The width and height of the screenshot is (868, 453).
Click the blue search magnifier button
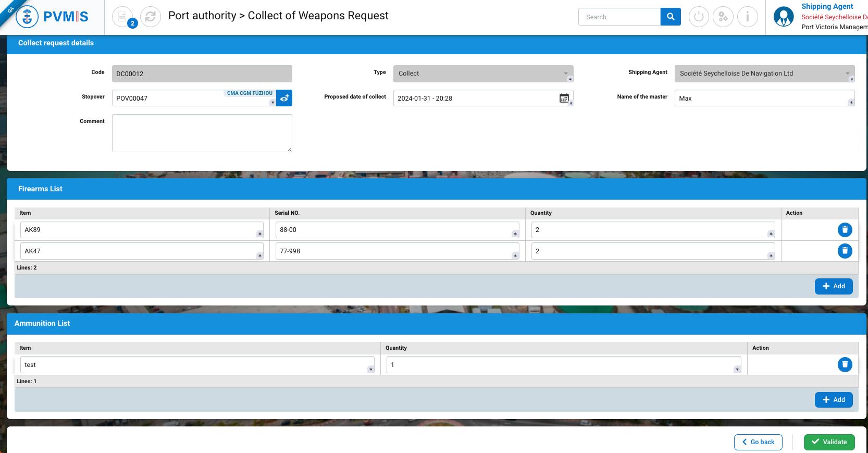click(x=671, y=17)
